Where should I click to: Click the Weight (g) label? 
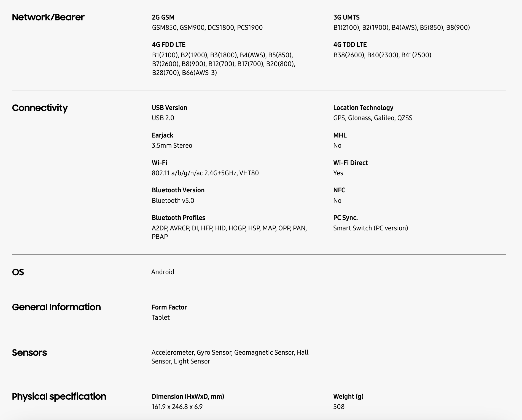[348, 397]
